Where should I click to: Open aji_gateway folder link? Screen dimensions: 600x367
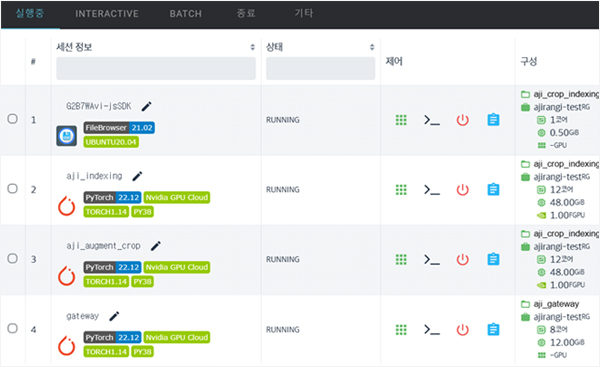556,304
